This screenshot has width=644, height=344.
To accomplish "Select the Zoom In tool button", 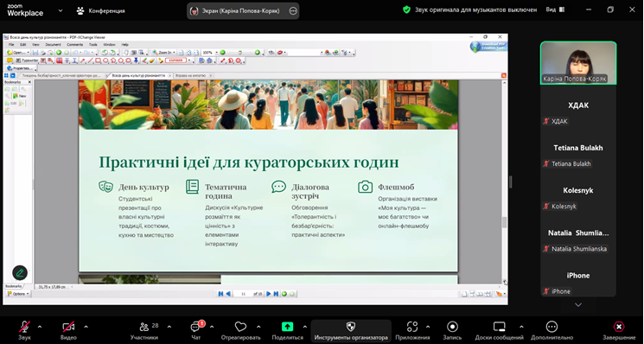I will click(163, 53).
